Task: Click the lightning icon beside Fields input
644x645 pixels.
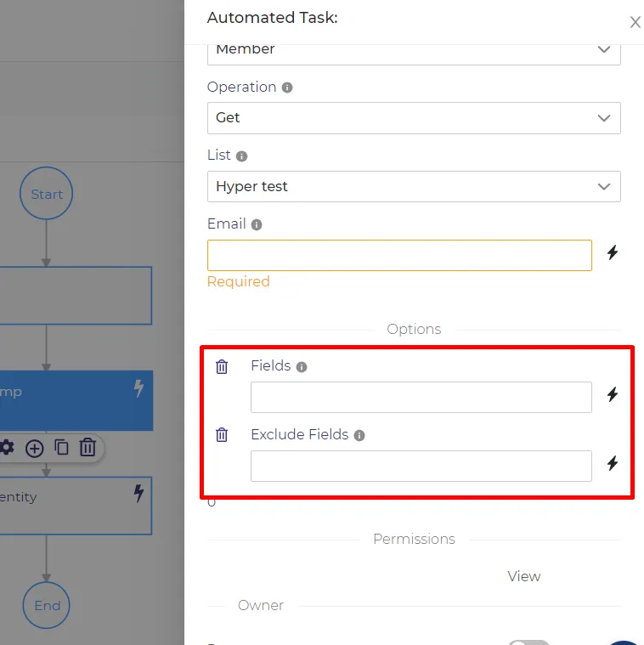Action: point(613,394)
